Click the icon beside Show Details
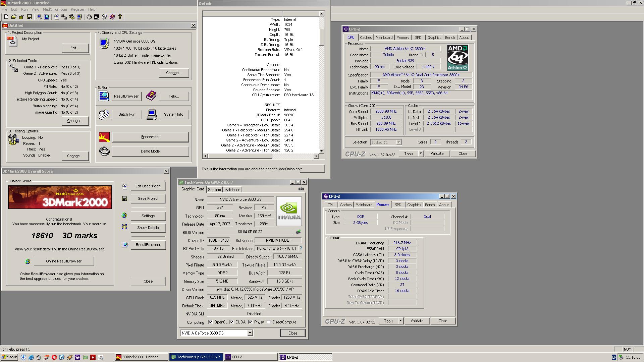This screenshot has height=362, width=644. click(x=124, y=227)
